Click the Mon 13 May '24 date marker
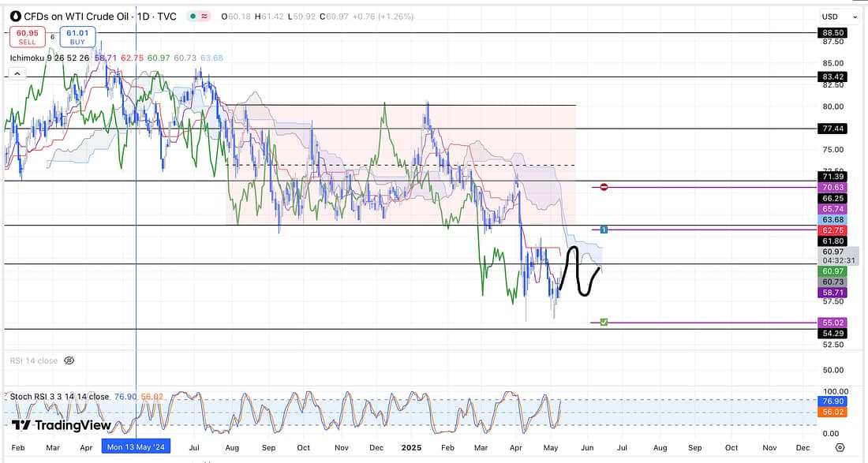Screen dimensions: 868x463 137,447
